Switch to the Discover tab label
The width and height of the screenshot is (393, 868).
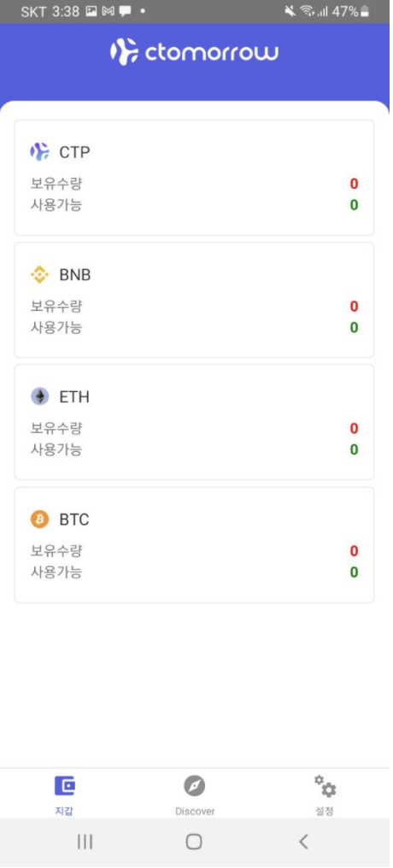(195, 811)
